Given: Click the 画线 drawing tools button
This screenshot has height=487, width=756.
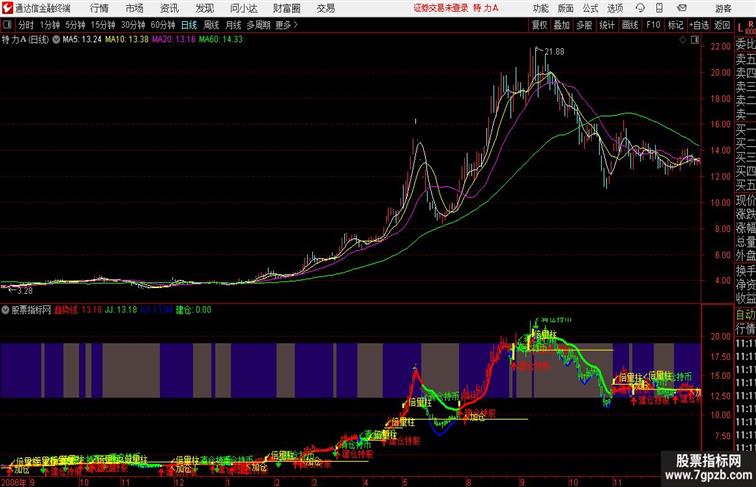Looking at the screenshot, I should pyautogui.click(x=630, y=25).
